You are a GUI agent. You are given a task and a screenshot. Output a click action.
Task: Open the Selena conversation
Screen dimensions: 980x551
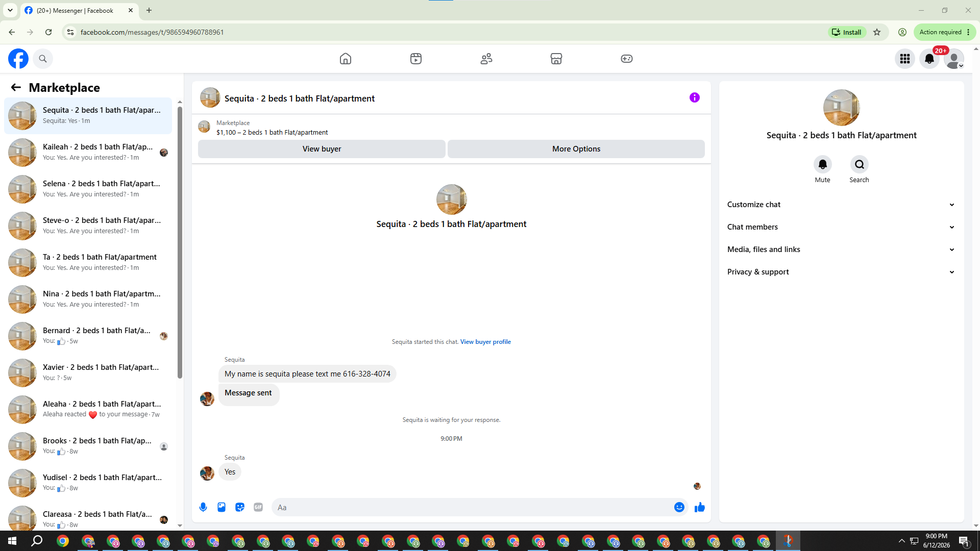click(x=88, y=189)
